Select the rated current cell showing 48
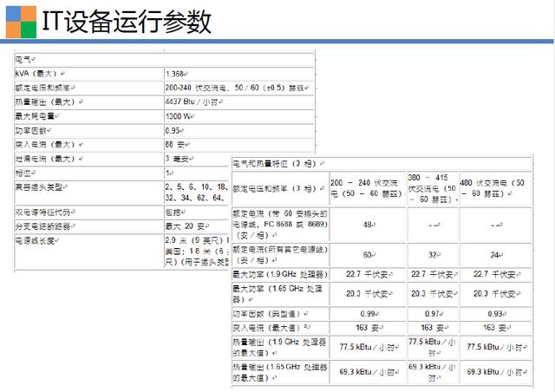Screen dimensions: 555x392 coord(367,224)
